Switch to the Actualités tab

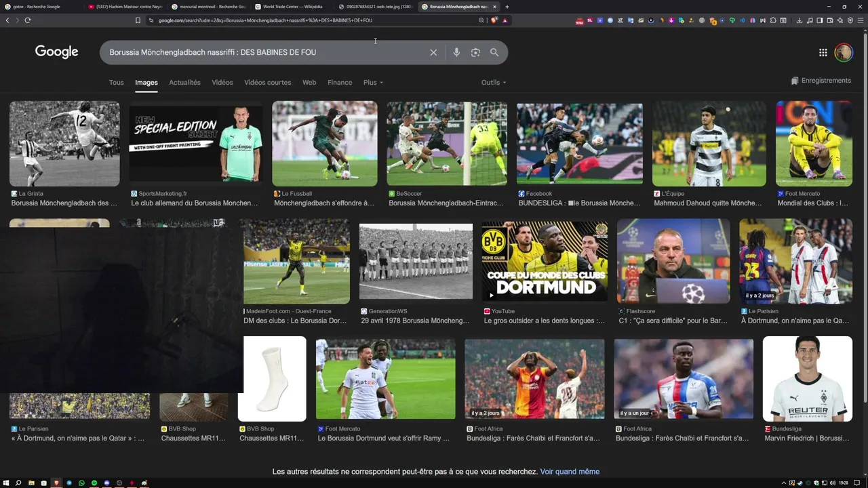pyautogui.click(x=184, y=83)
